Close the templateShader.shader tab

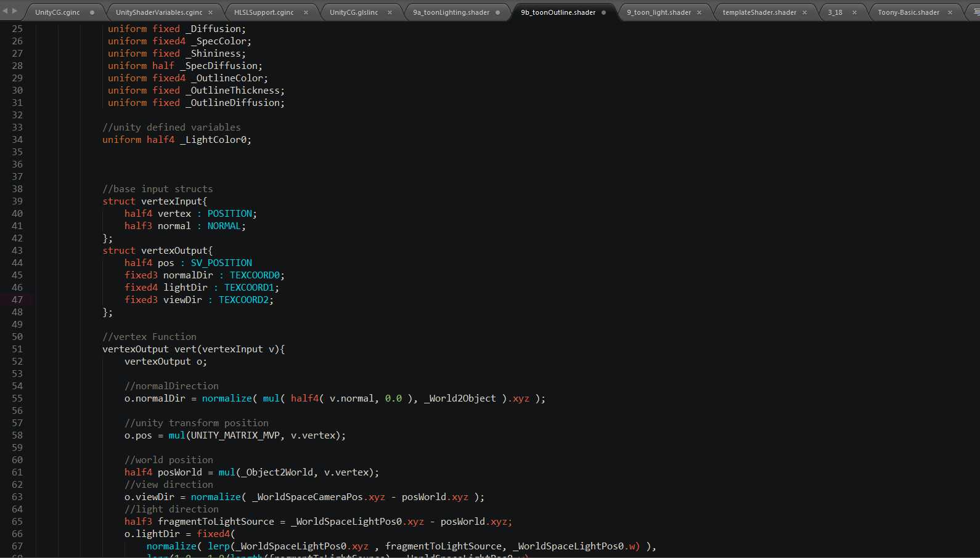(804, 12)
